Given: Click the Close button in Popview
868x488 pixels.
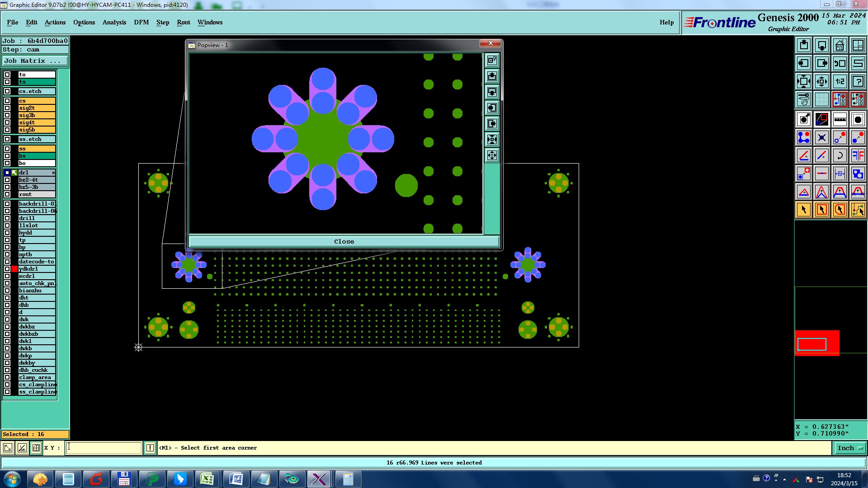Looking at the screenshot, I should click(x=344, y=241).
